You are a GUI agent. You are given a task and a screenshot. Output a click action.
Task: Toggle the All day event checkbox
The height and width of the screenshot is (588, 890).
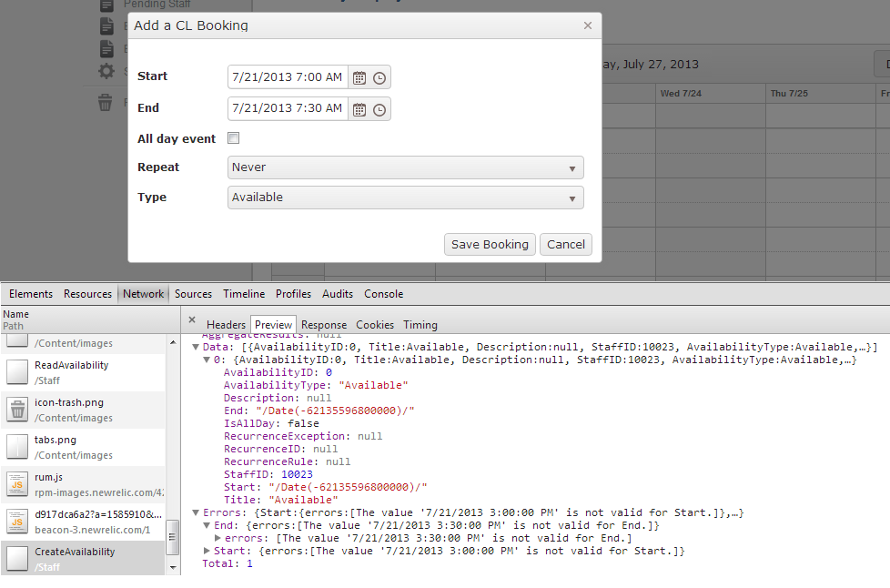pos(233,138)
